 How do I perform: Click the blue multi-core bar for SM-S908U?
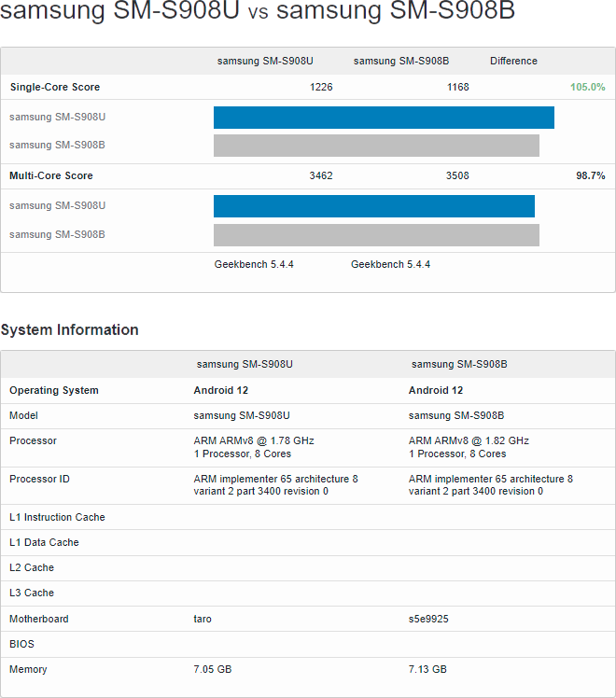pyautogui.click(x=374, y=206)
